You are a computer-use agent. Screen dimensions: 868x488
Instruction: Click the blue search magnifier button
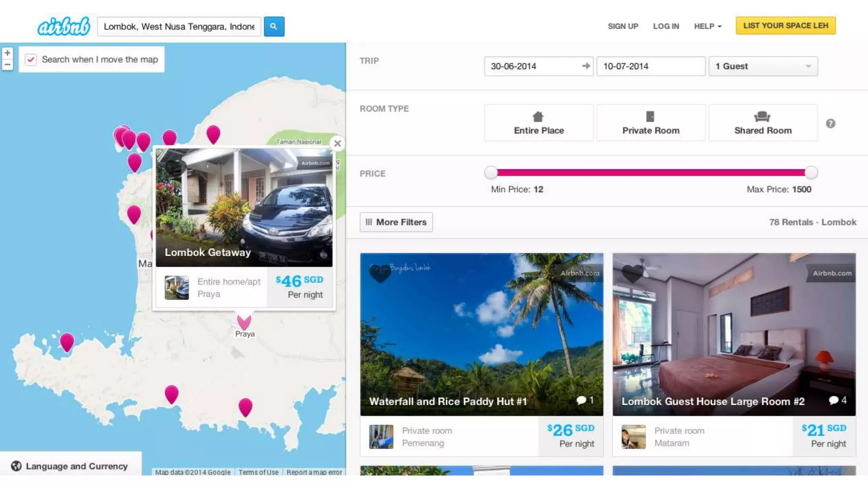tap(274, 26)
